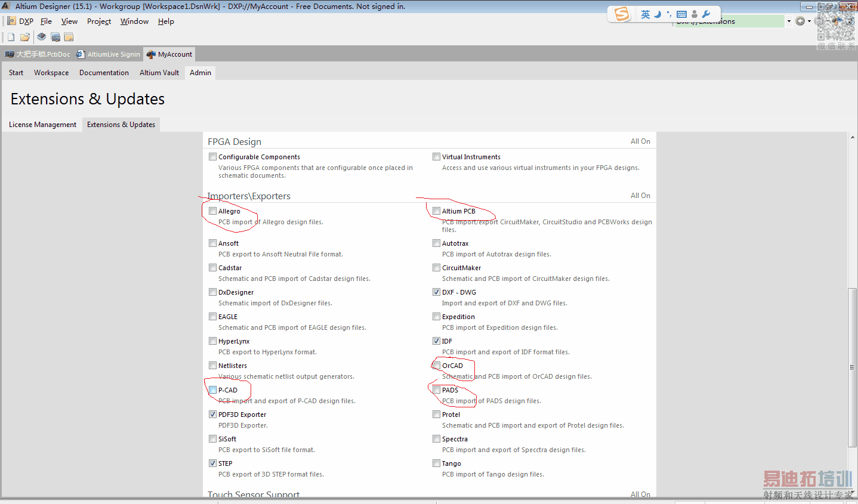Enable the Tango importer checkbox

[x=436, y=463]
